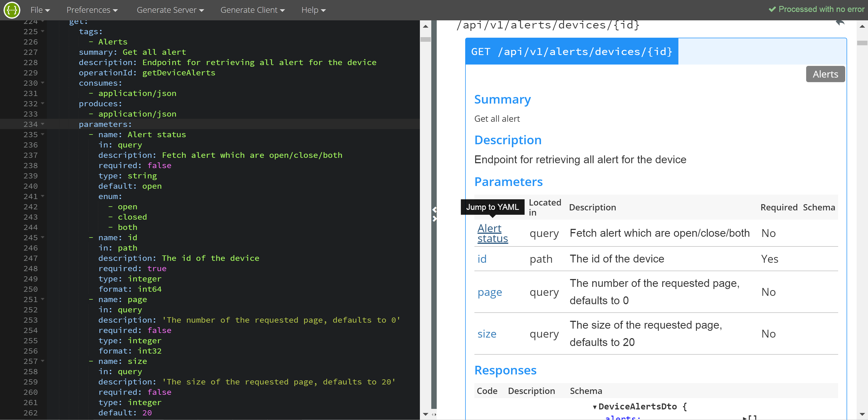Click 'Fetch alert which are open/close/both' table cell
The width and height of the screenshot is (868, 420).
(659, 233)
